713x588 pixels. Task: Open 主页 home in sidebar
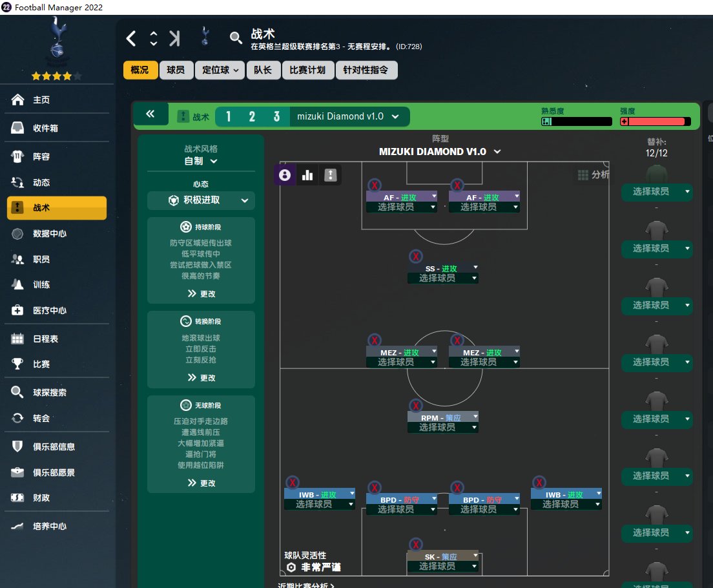pyautogui.click(x=57, y=100)
